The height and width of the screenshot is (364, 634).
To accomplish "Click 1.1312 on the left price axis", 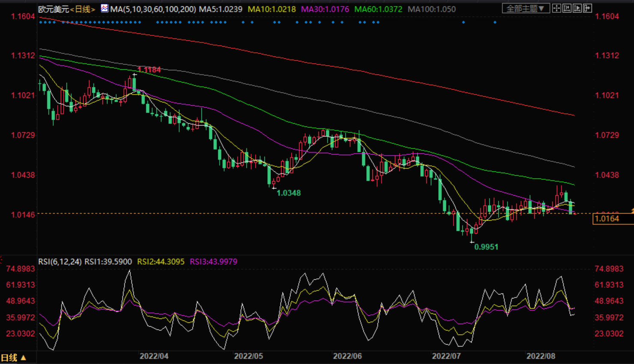I will pos(23,55).
